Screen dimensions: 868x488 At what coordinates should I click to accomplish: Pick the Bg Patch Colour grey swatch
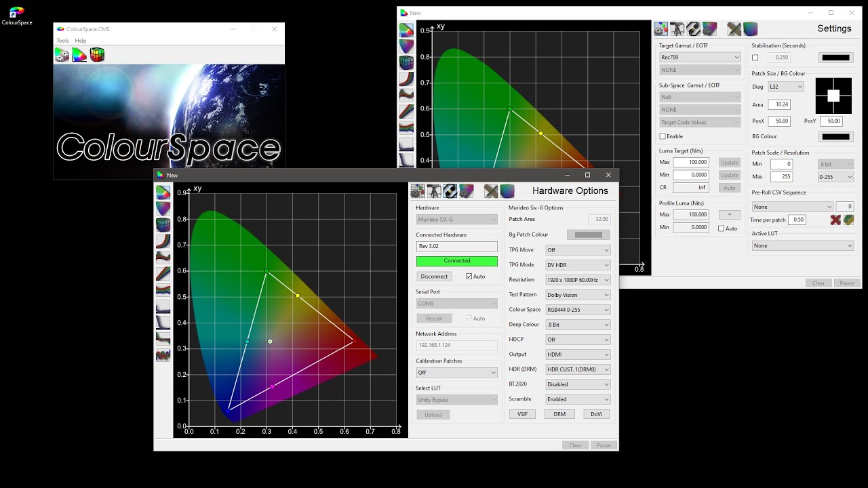click(x=589, y=235)
